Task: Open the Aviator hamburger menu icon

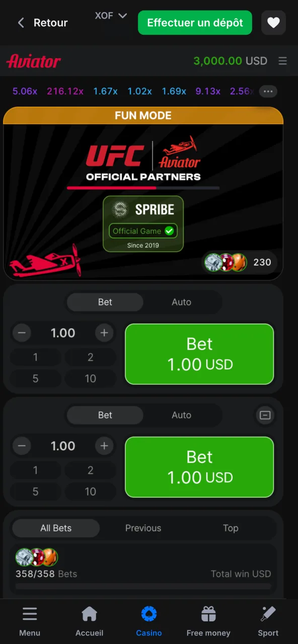Action: pos(283,61)
